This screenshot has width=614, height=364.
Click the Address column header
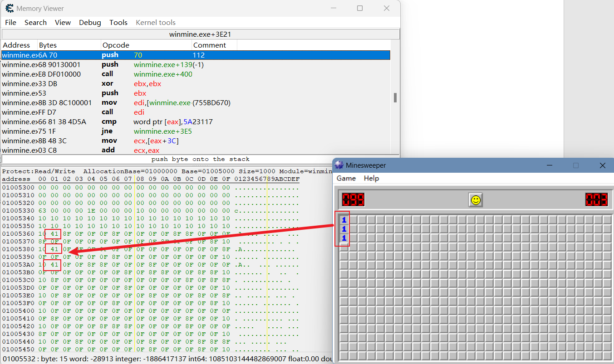click(x=16, y=45)
